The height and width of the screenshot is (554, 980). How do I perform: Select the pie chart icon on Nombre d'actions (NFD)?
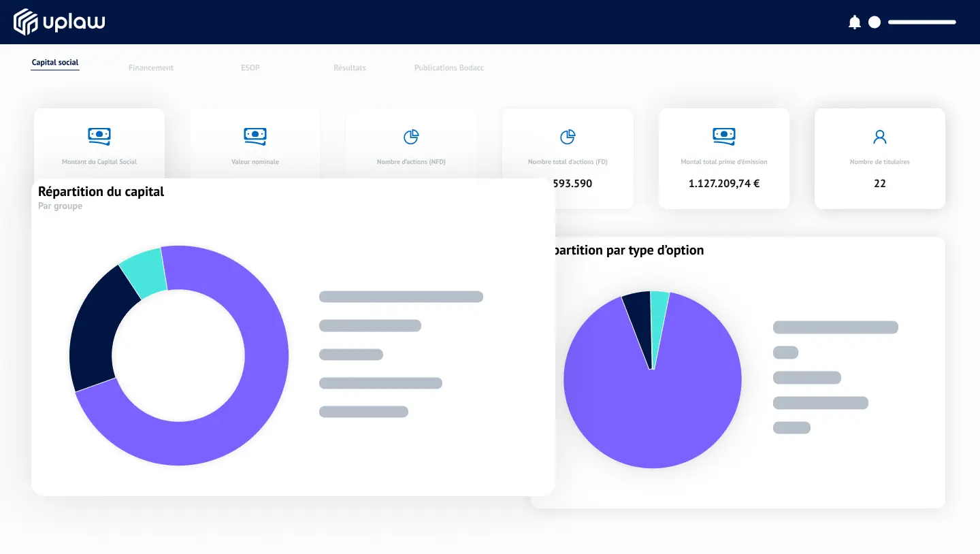(411, 136)
